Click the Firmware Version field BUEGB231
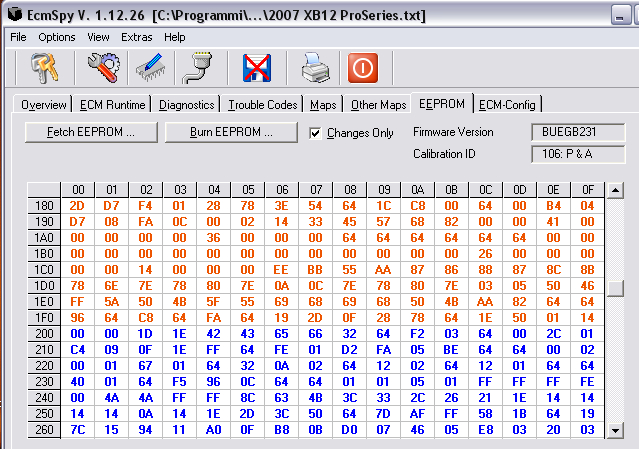Screen dimensions: 639x449 (578, 132)
